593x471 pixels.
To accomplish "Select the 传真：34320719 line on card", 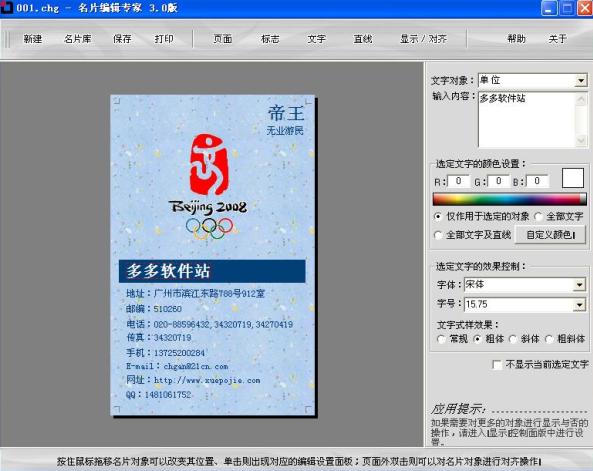I will pyautogui.click(x=159, y=337).
